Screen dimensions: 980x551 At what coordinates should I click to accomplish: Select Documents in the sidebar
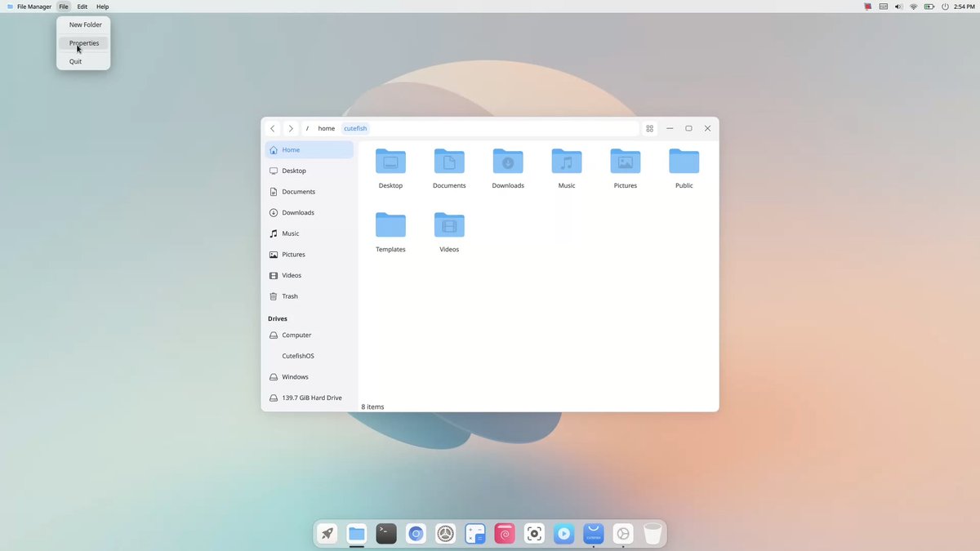pos(310,192)
